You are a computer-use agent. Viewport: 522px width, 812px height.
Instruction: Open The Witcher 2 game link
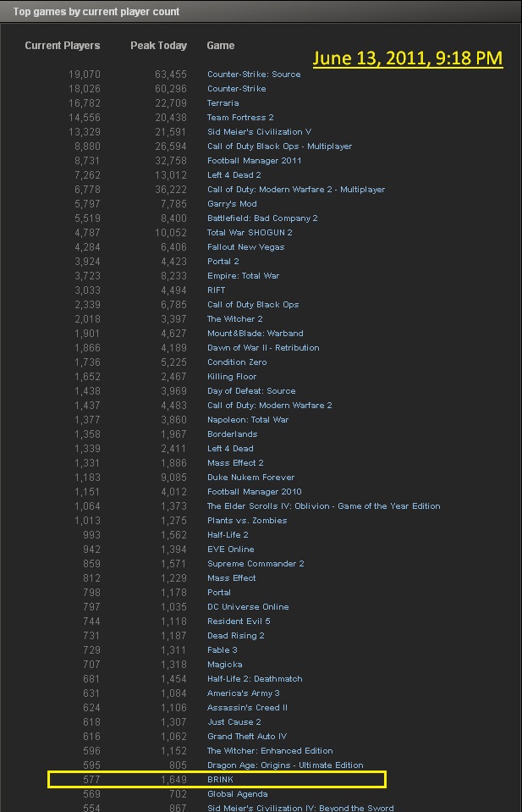tap(234, 319)
